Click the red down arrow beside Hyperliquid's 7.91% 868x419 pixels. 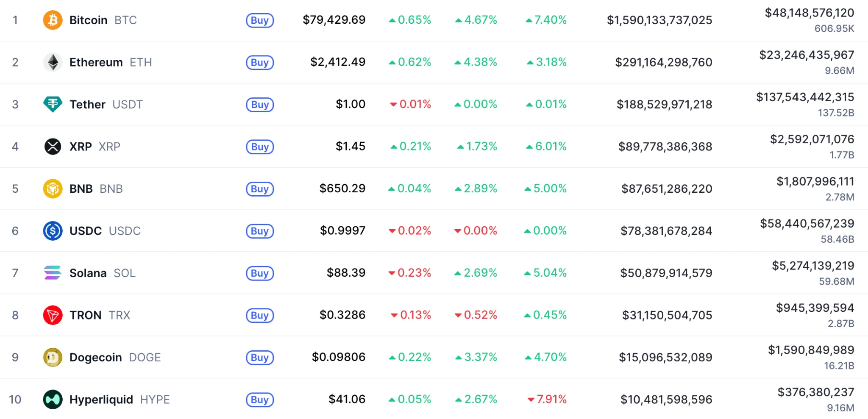(x=531, y=399)
